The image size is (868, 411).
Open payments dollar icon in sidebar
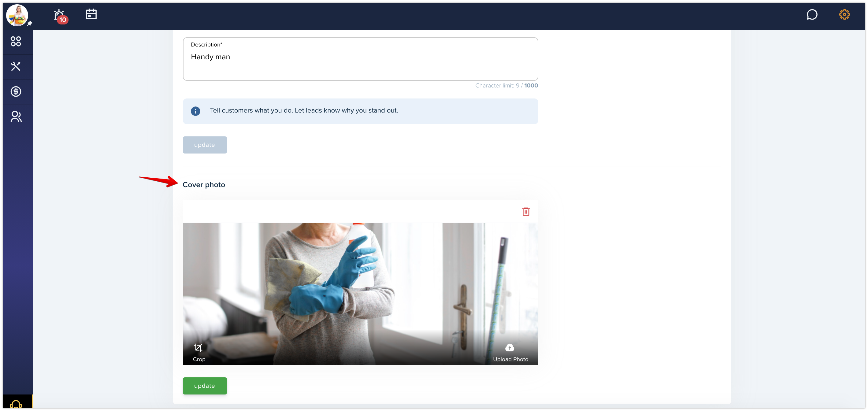click(x=16, y=91)
